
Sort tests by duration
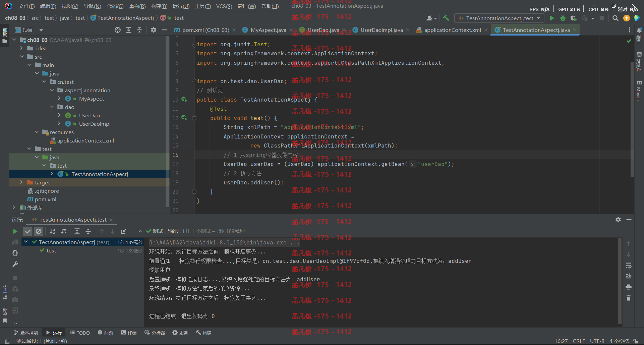click(63, 231)
